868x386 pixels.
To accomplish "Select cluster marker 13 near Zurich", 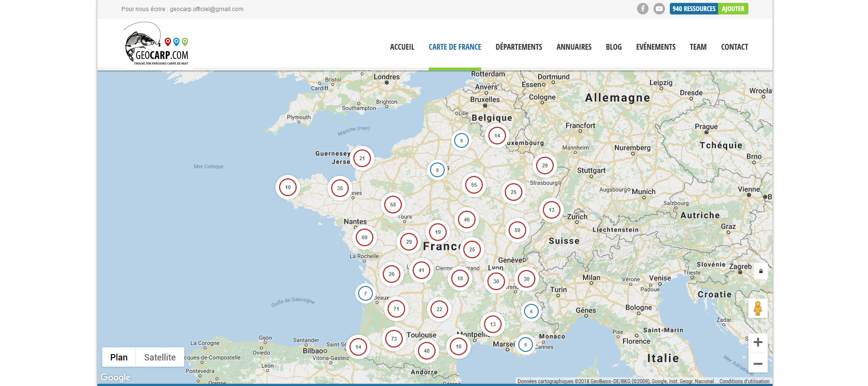I will [552, 210].
